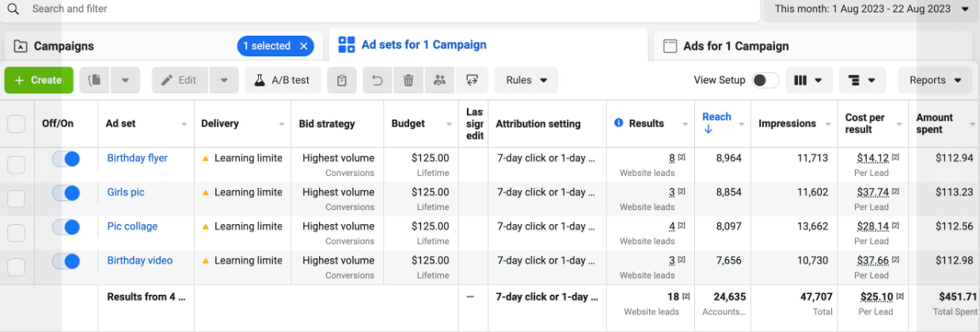The width and height of the screenshot is (980, 332).
Task: Click the import/export arrows icon
Action: click(473, 80)
